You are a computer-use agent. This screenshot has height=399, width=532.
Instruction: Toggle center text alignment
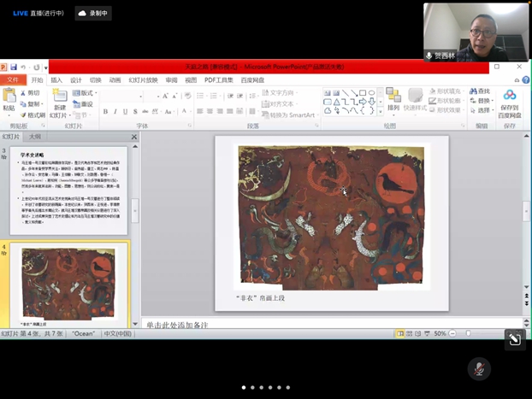[x=210, y=111]
